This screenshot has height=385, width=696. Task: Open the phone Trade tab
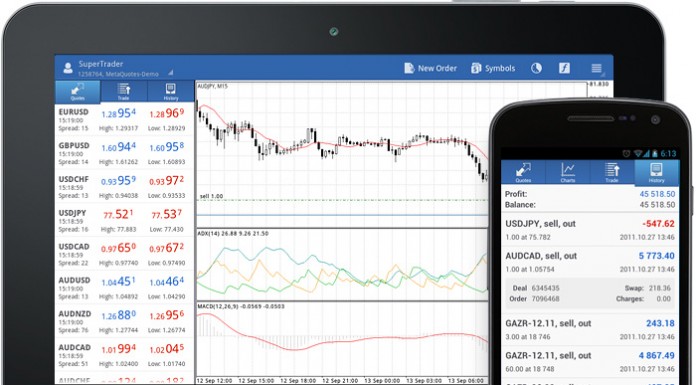pyautogui.click(x=612, y=173)
